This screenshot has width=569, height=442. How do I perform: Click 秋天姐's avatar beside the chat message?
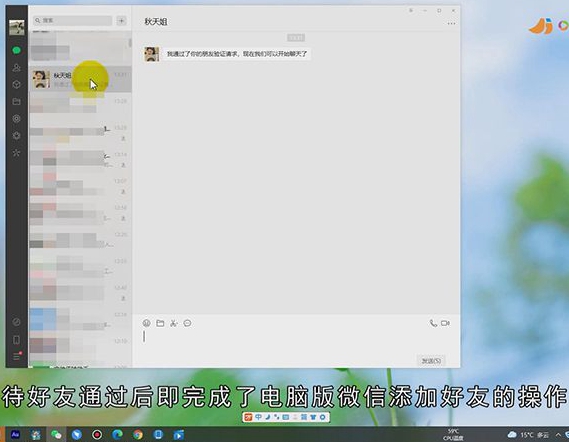tap(152, 54)
